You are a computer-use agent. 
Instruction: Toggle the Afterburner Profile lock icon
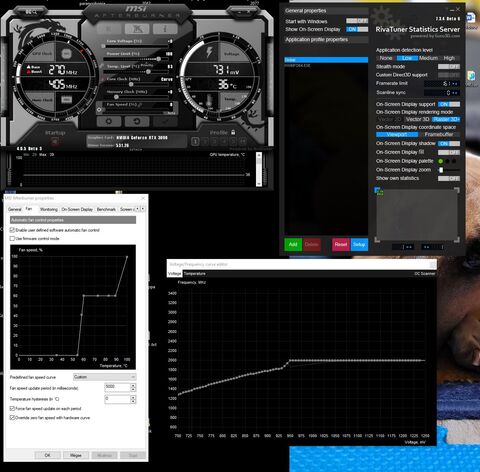click(233, 132)
